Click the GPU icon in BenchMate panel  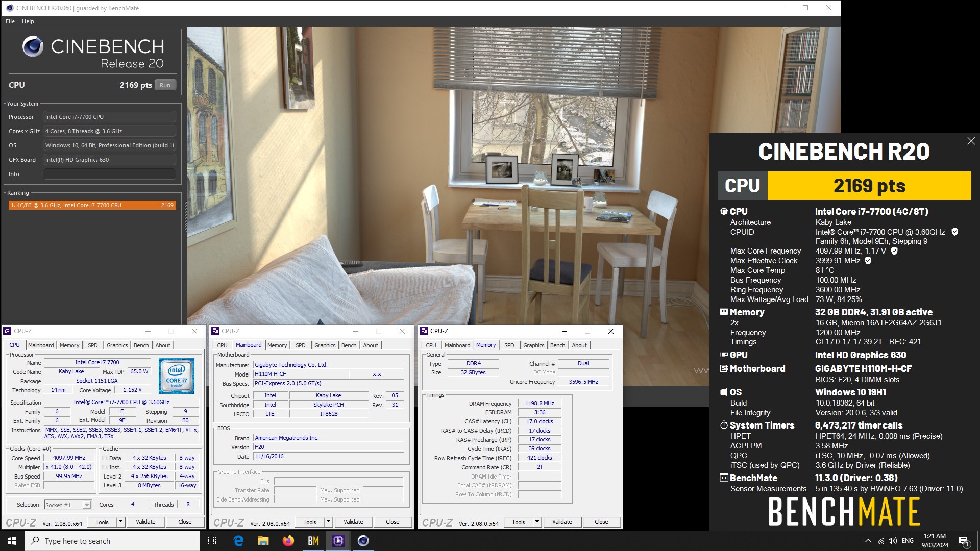pyautogui.click(x=724, y=355)
